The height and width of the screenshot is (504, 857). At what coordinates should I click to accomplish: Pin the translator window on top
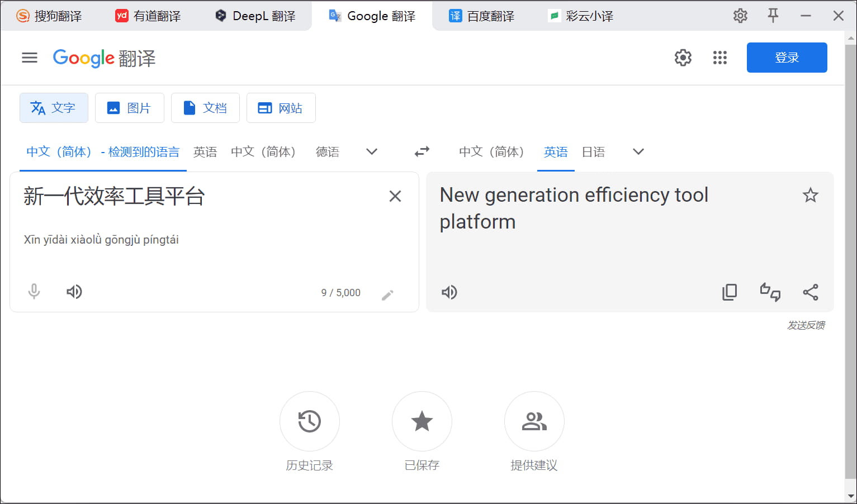coord(773,16)
